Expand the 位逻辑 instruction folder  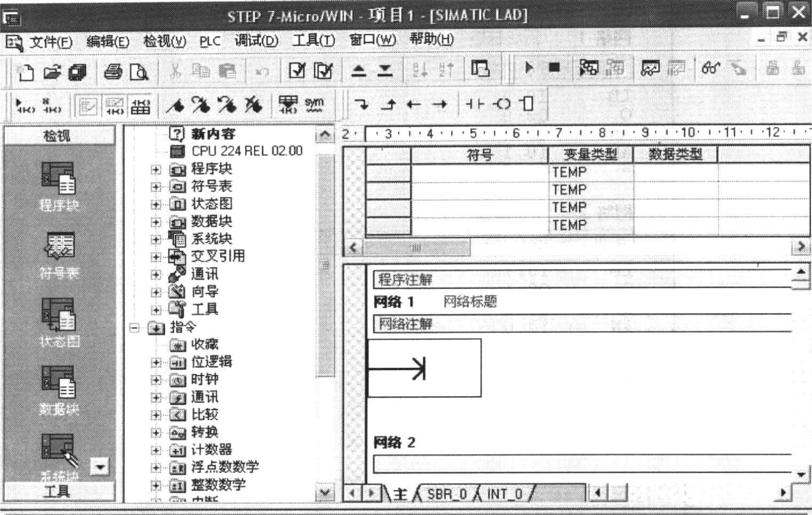tap(155, 363)
